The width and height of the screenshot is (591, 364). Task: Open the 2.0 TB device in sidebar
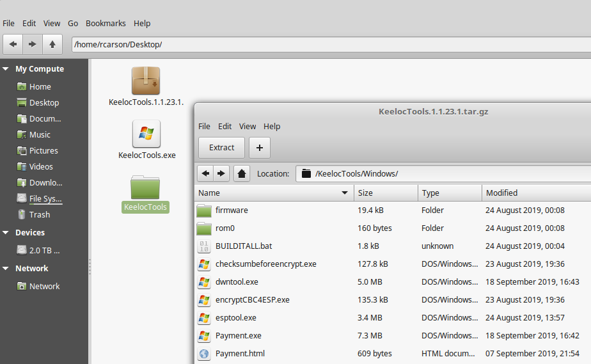pyautogui.click(x=44, y=251)
